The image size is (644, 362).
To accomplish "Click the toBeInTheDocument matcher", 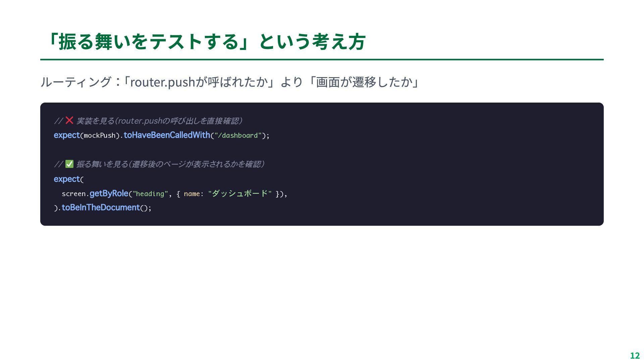I will click(x=101, y=207).
